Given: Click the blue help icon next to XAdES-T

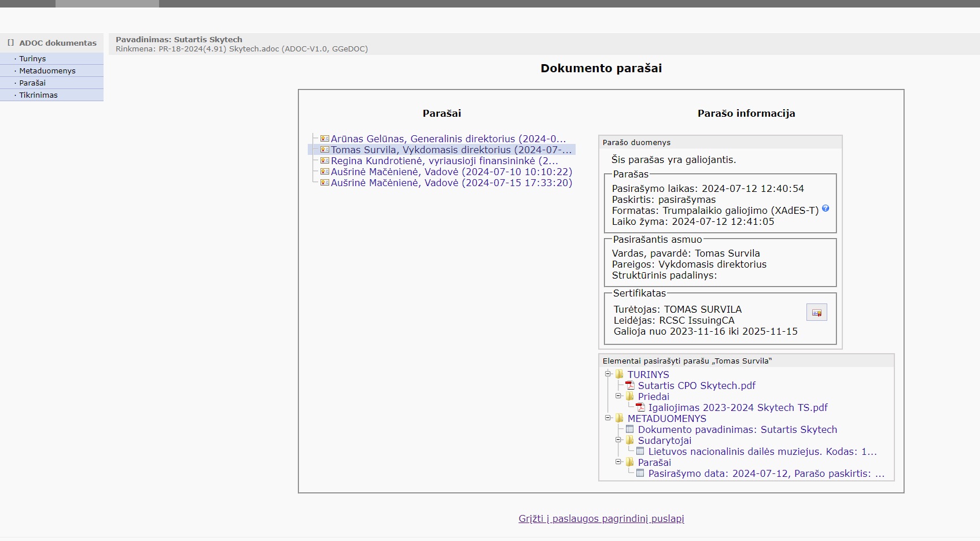Looking at the screenshot, I should pyautogui.click(x=826, y=209).
